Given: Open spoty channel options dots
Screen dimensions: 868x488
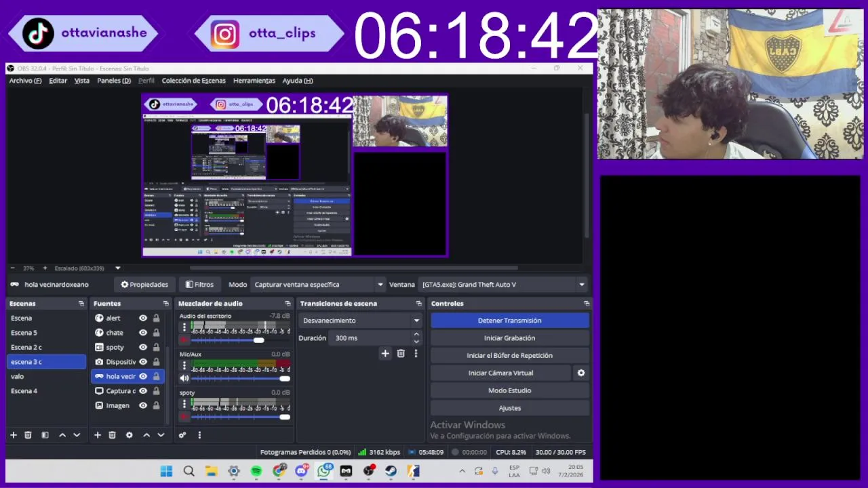Looking at the screenshot, I should click(184, 404).
